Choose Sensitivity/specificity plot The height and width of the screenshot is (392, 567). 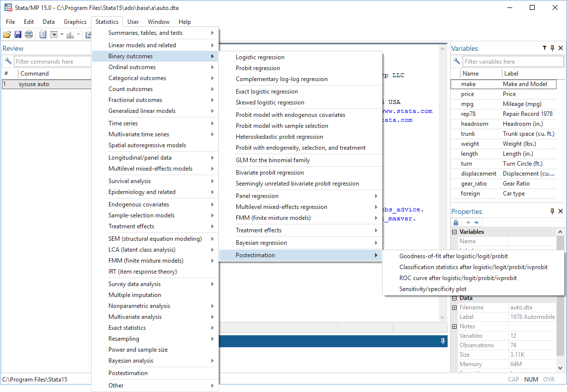(473, 289)
